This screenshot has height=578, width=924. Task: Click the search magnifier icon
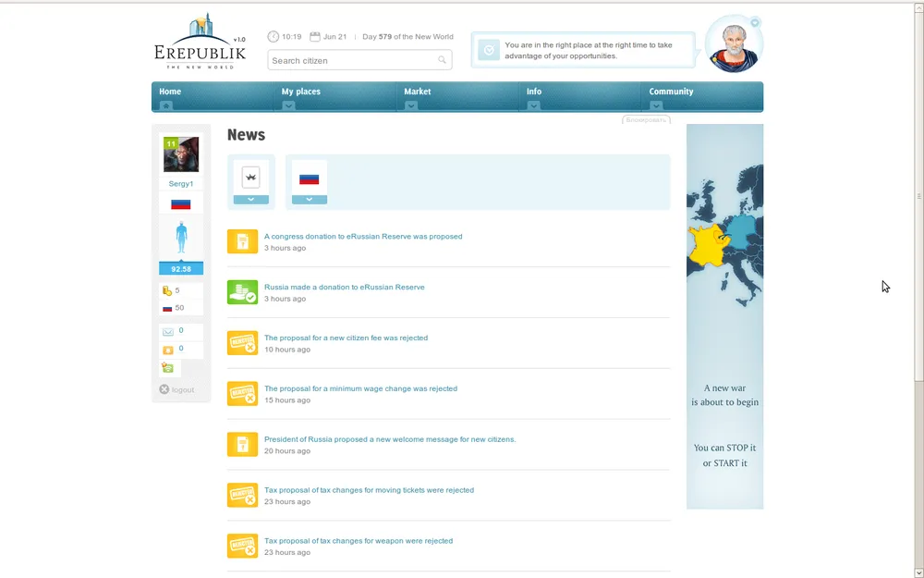(x=443, y=60)
